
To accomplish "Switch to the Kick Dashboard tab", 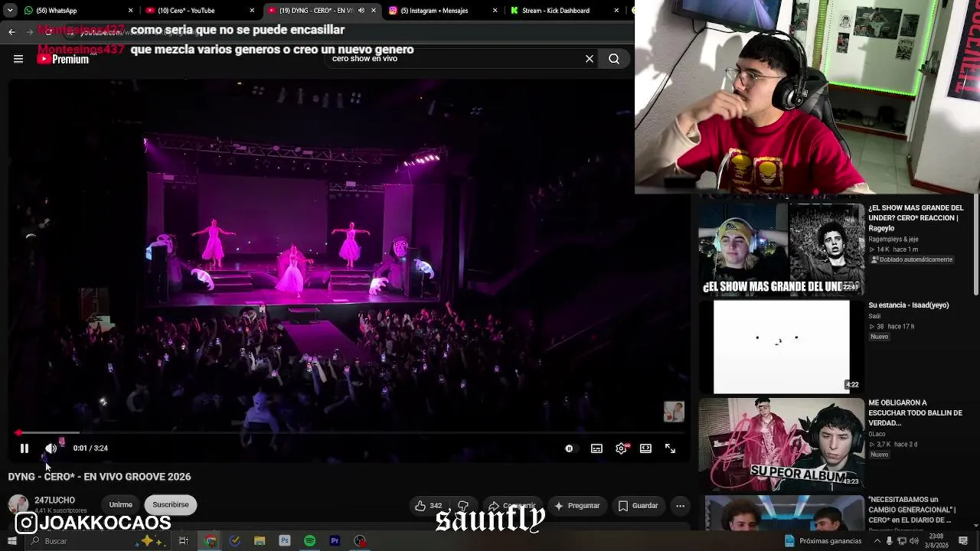I will (x=566, y=11).
